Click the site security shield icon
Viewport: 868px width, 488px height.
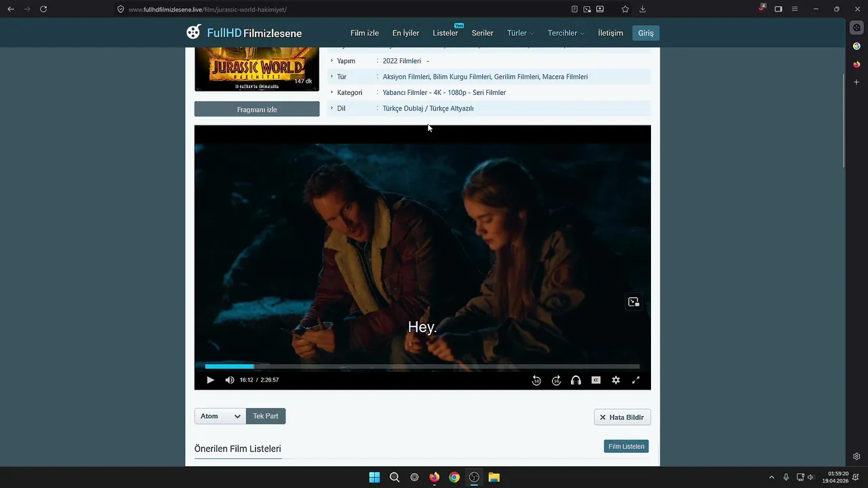[x=121, y=9]
